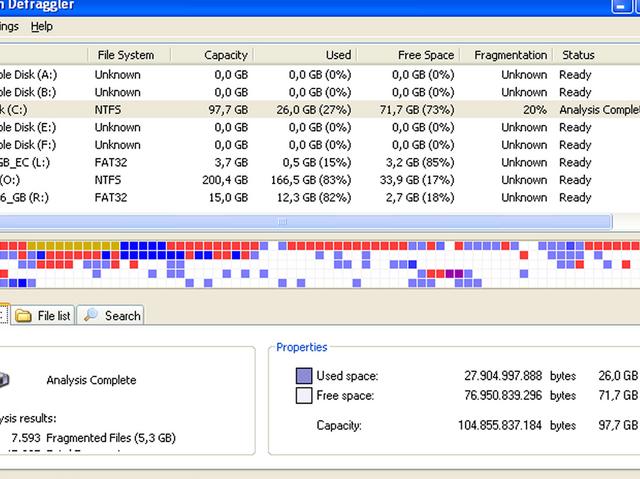Sort drives by Free Space column
This screenshot has height=479, width=640.
click(409, 55)
